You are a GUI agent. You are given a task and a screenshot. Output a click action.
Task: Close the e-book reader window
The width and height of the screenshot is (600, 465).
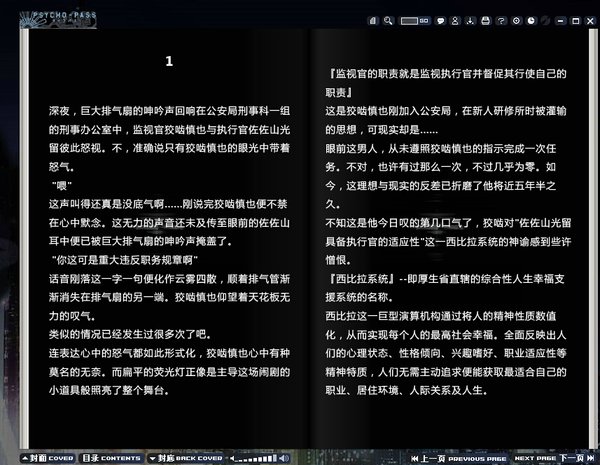pyautogui.click(x=590, y=21)
